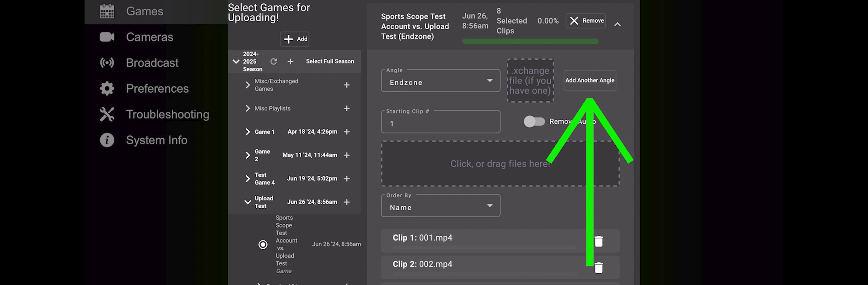This screenshot has width=868, height=285.
Task: Click the Xchange file drop box
Action: point(530,81)
